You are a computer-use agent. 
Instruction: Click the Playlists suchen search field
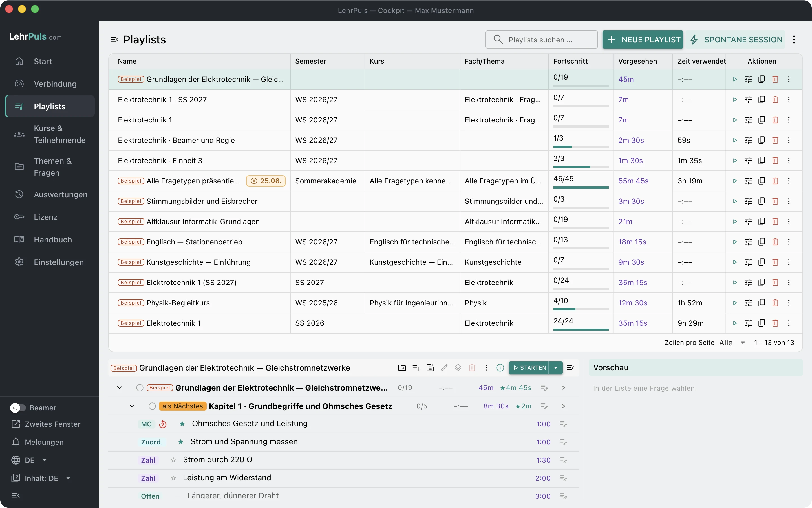[541, 40]
